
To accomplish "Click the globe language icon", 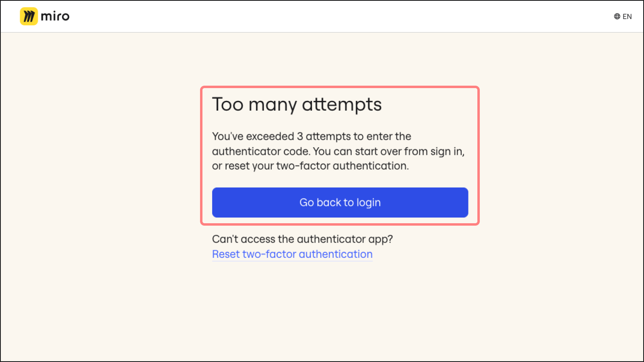I will 617,16.
